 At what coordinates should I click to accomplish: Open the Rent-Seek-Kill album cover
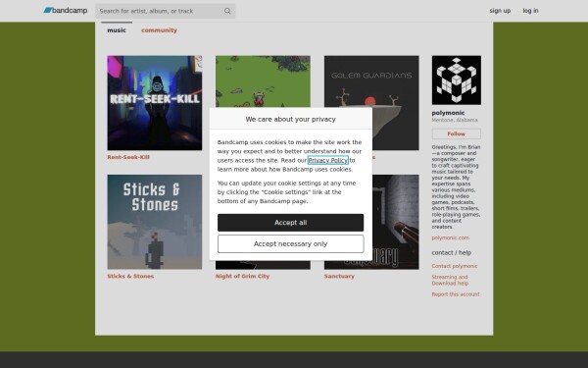click(x=155, y=103)
